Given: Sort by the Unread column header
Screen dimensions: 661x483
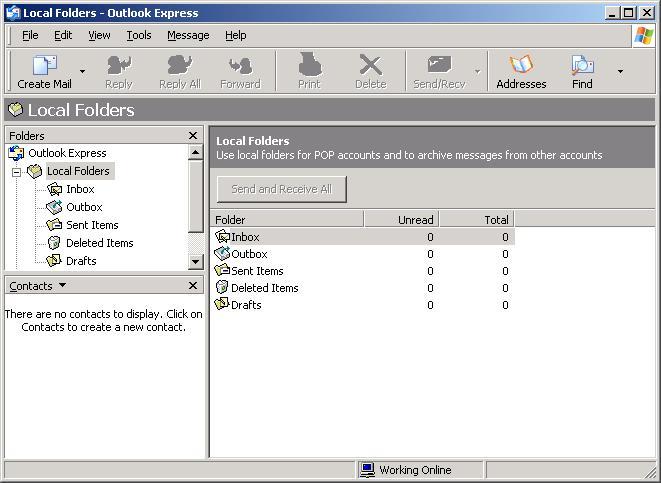Looking at the screenshot, I should point(401,220).
